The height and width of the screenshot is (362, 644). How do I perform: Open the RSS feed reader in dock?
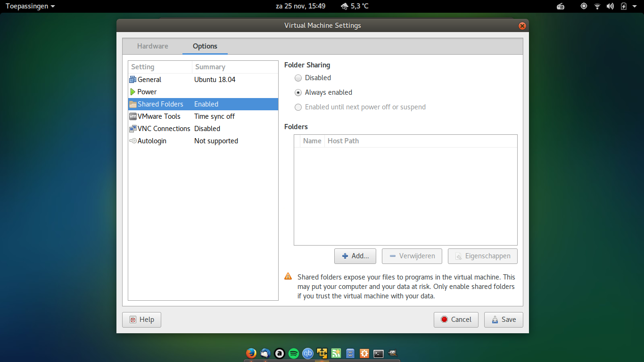336,353
